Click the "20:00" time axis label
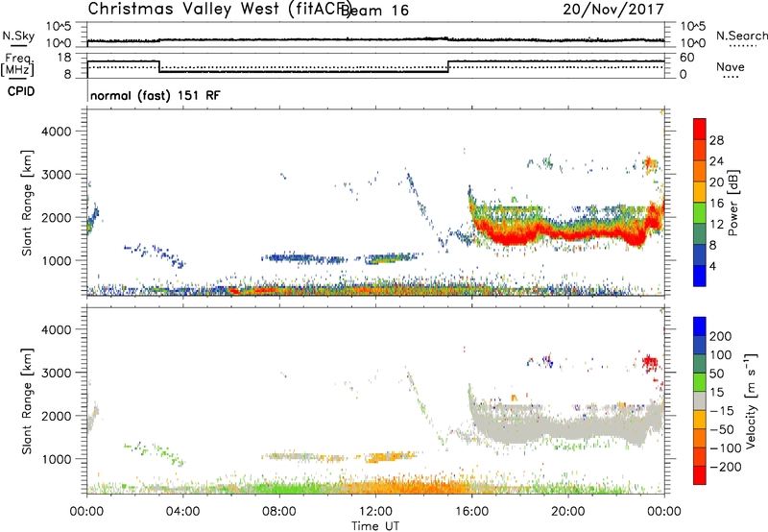768x532 pixels. (x=567, y=512)
